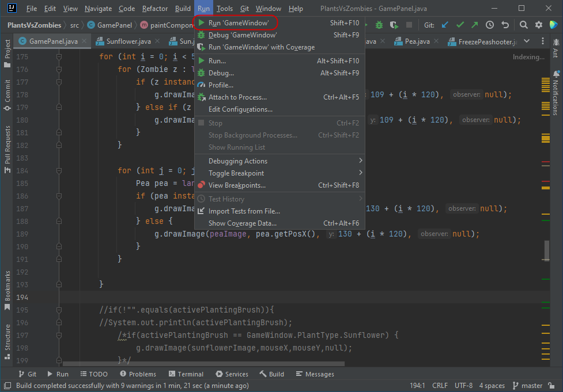Open IDE settings gear icon
This screenshot has height=392, width=563.
539,25
